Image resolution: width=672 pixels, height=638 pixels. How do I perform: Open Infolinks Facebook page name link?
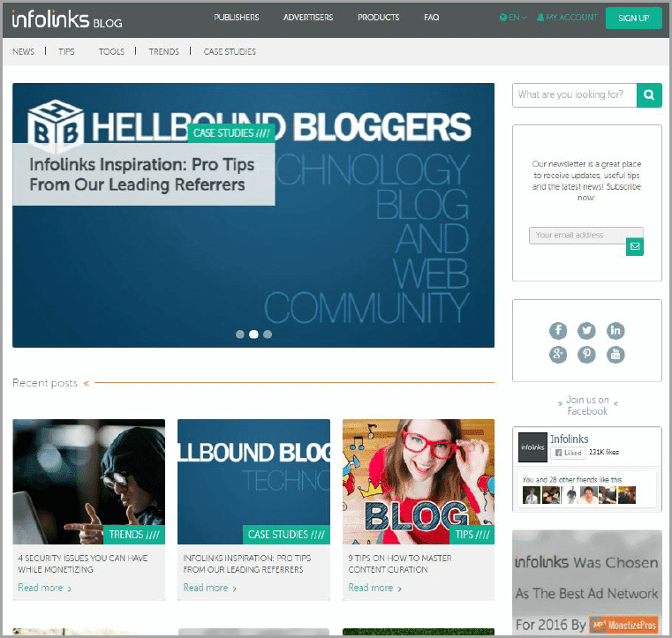click(570, 439)
